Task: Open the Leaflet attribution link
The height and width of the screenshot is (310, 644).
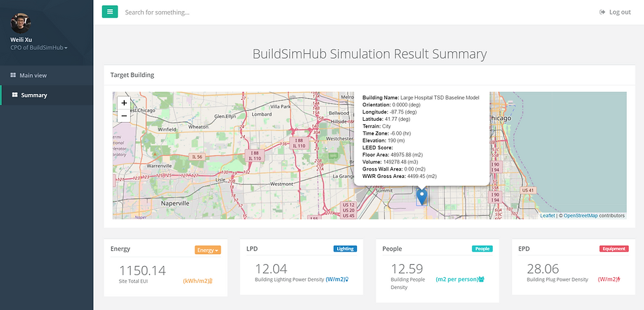Action: (547, 215)
